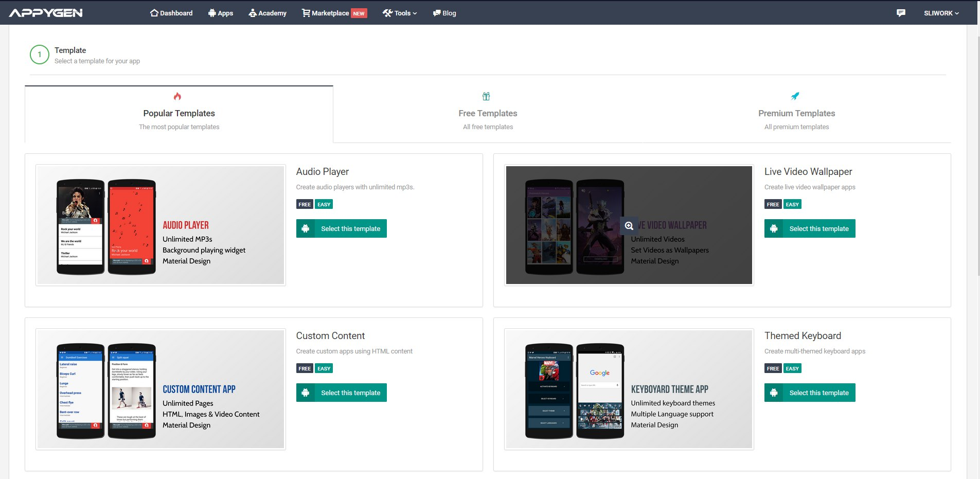Image resolution: width=980 pixels, height=479 pixels.
Task: Go to the Academy menu item
Action: click(x=268, y=13)
